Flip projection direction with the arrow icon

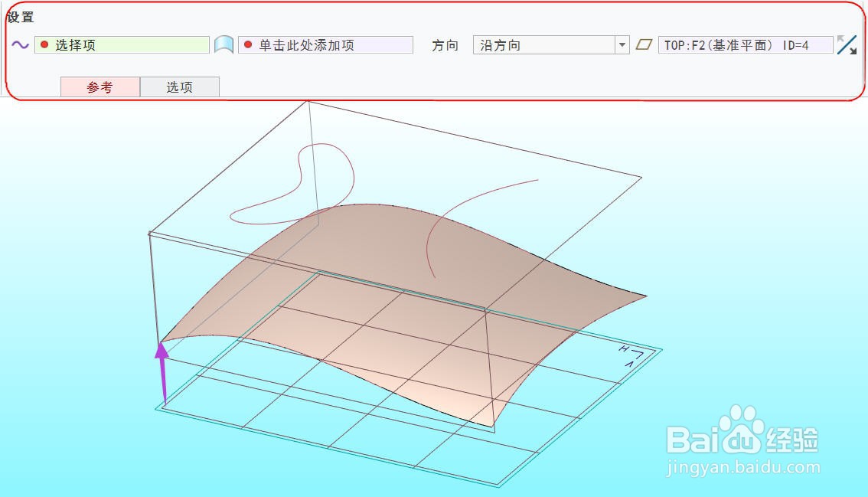pos(847,45)
